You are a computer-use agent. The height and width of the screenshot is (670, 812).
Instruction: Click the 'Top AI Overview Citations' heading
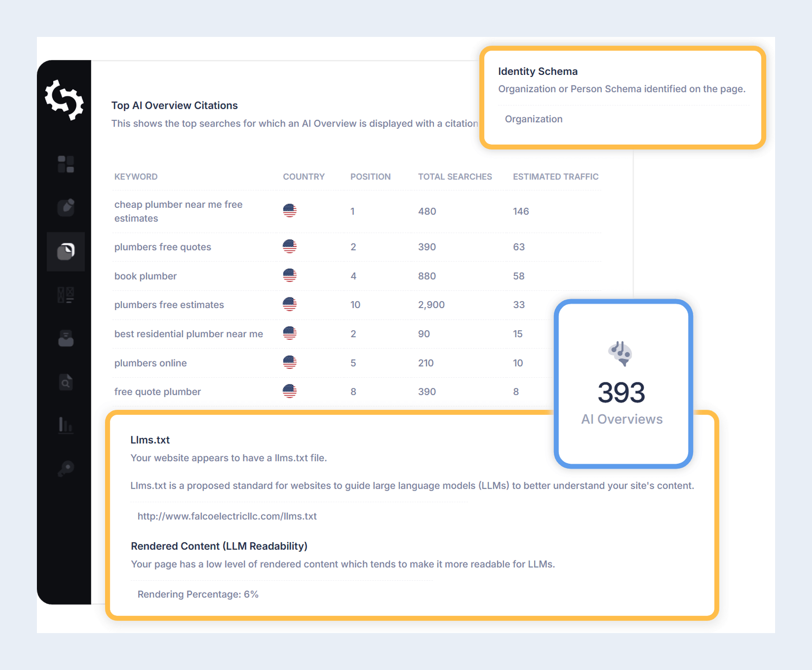(x=175, y=106)
